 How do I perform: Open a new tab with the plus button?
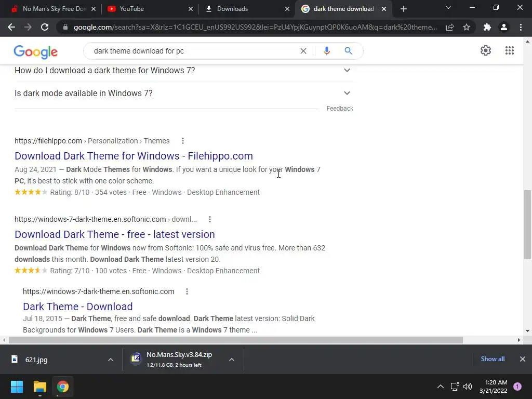click(403, 9)
